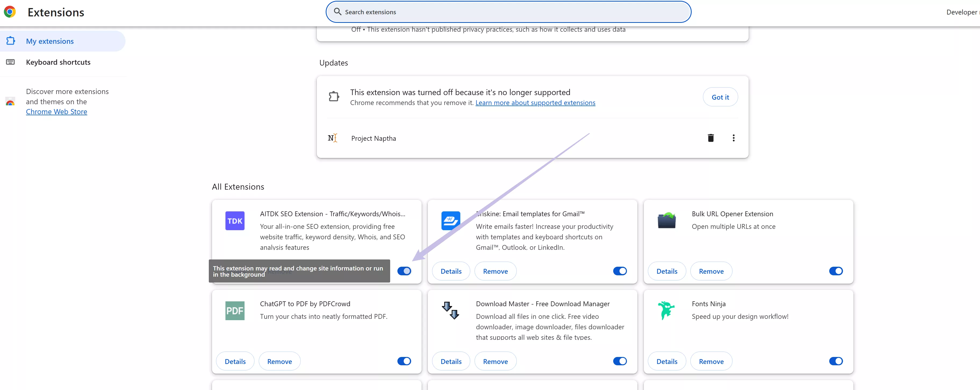The height and width of the screenshot is (390, 980).
Task: Click the Fonts Ninja green ninja icon
Action: tap(666, 310)
